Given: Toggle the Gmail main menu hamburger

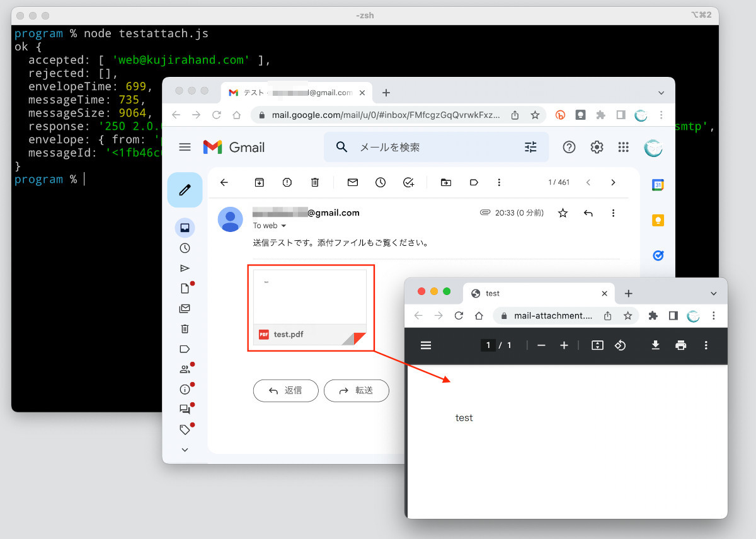Looking at the screenshot, I should [185, 147].
